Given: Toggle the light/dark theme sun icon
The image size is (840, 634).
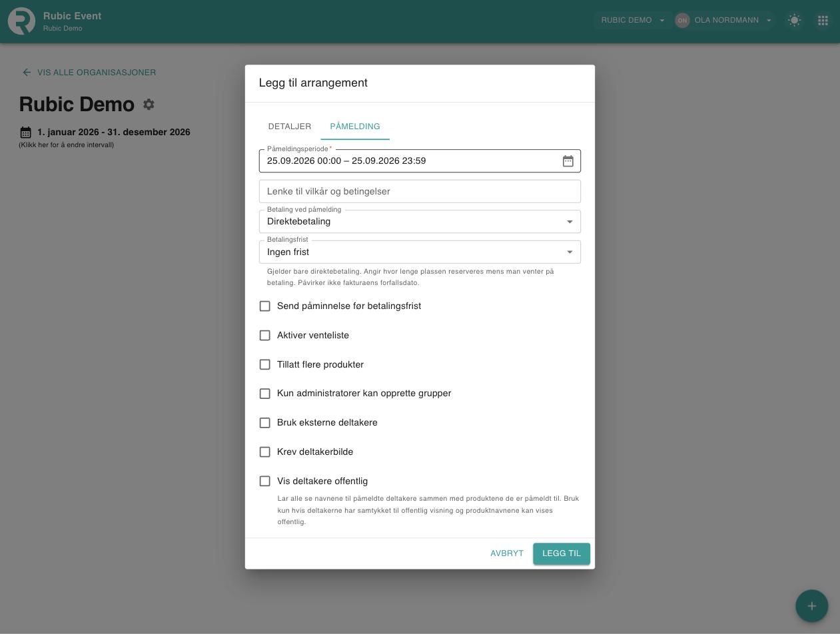Looking at the screenshot, I should pyautogui.click(x=794, y=21).
